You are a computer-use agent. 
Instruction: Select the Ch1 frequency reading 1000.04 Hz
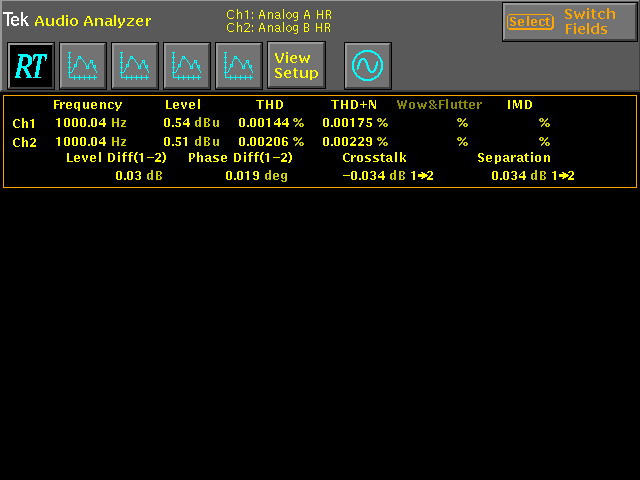pos(91,123)
